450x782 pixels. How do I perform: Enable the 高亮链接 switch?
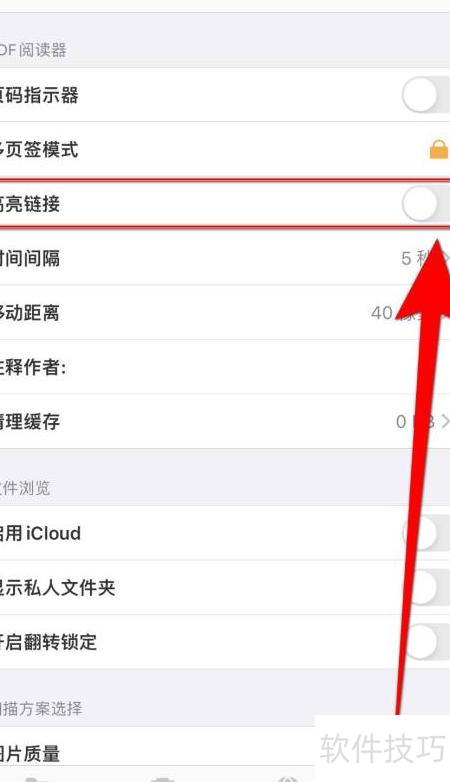(426, 203)
